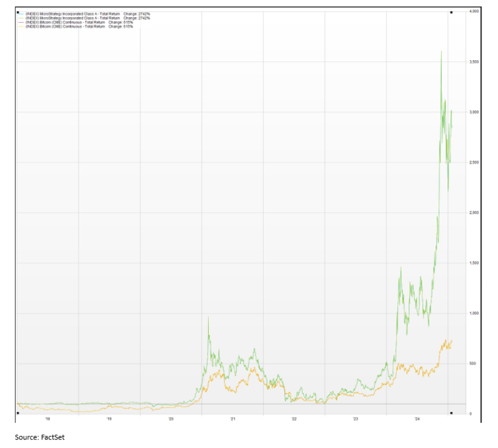Click the 3,500 y-axis label

[x=474, y=61]
